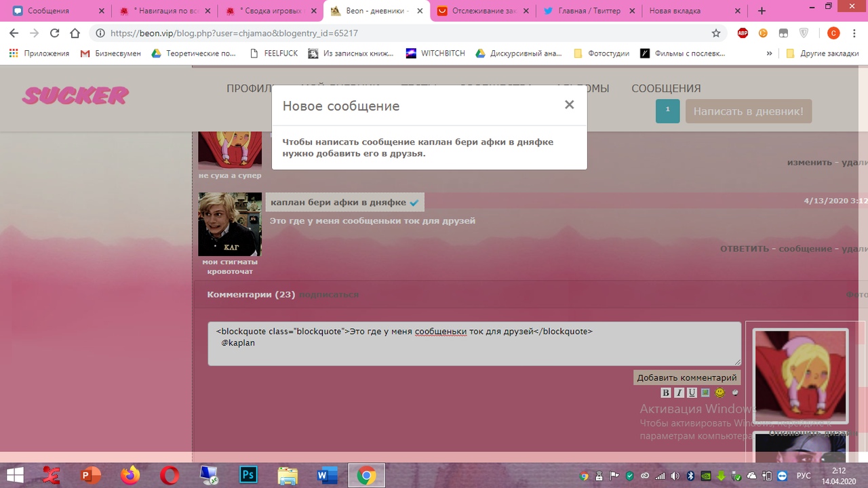This screenshot has width=868, height=488.
Task: Apply bold formatting to comment
Action: point(666,393)
